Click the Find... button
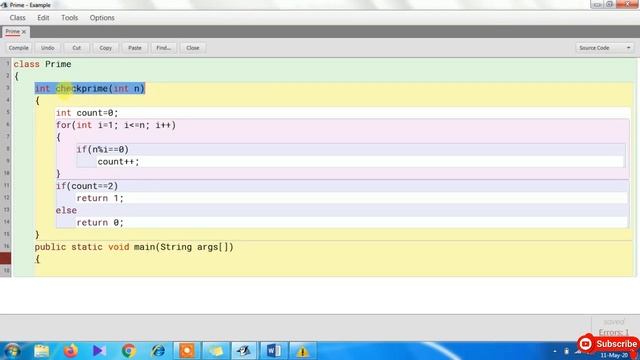Screen dimensions: 640x360 click(164, 48)
